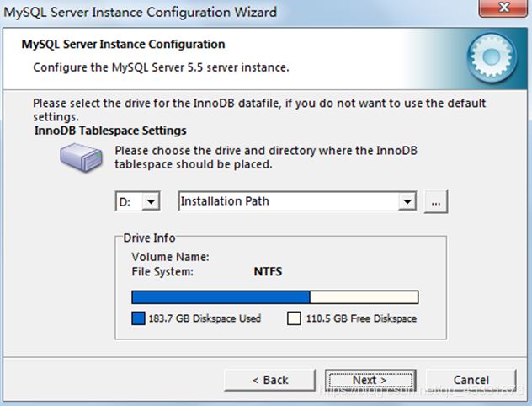532x406 pixels.
Task: Click 'Configure the MySQL Server 5.5 server instance.' text
Action: pyautogui.click(x=161, y=67)
